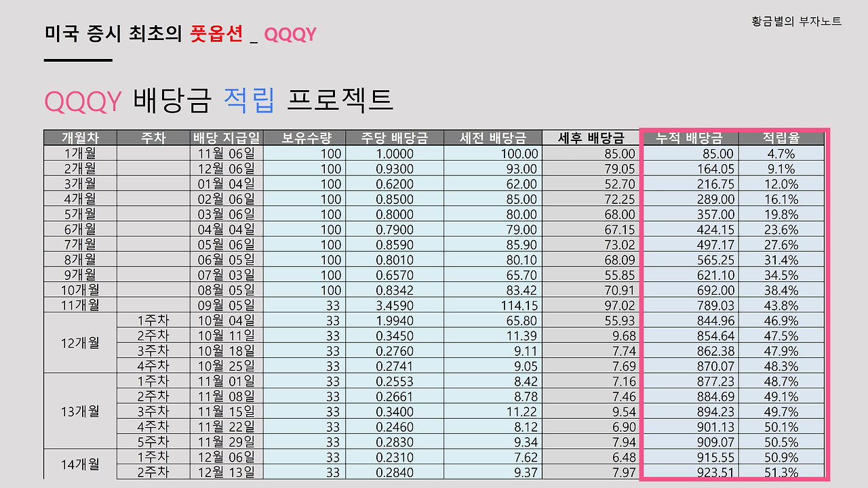This screenshot has width=868, height=488.
Task: Select the payment date '01월 04일'
Action: (226, 184)
